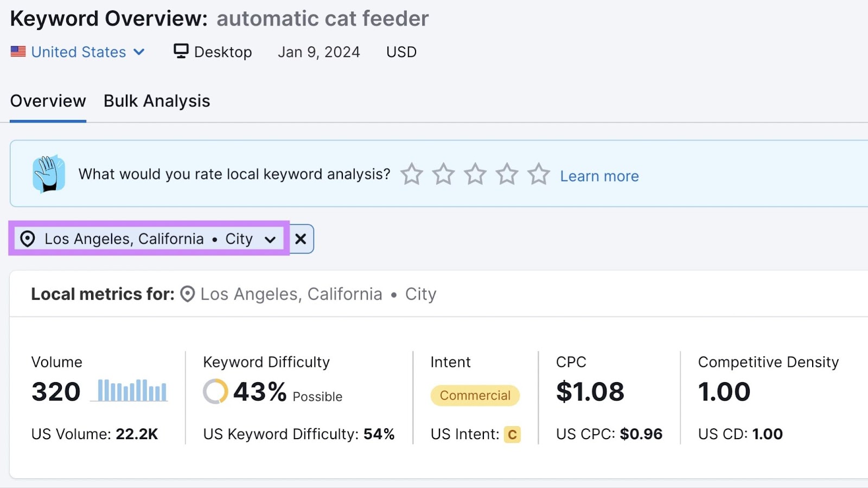Open the Learn more link
The image size is (868, 488).
[x=599, y=175]
